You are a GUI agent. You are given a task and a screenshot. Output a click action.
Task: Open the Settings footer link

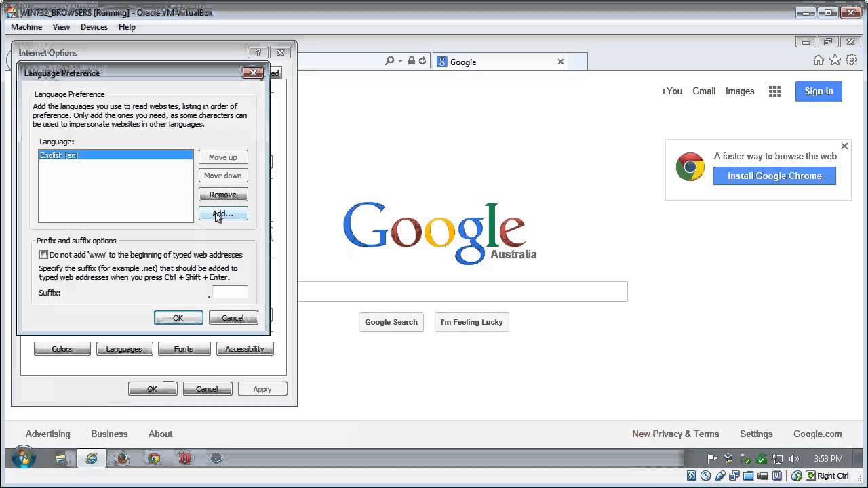click(x=756, y=434)
